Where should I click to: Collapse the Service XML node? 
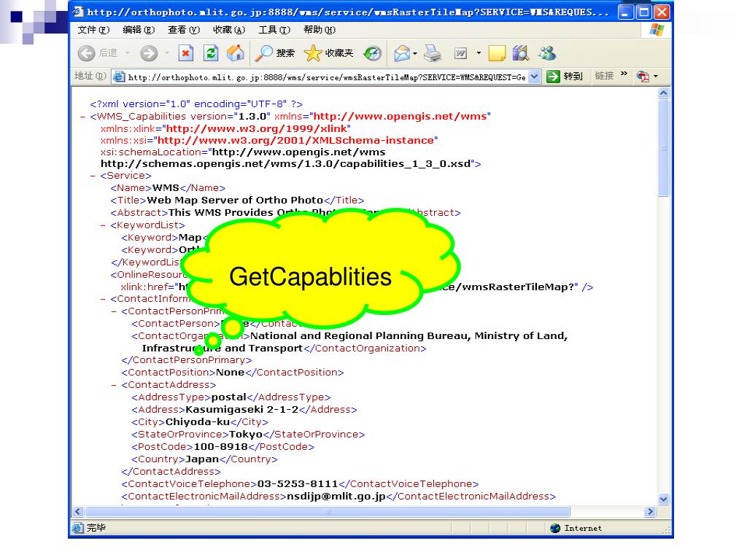click(93, 176)
